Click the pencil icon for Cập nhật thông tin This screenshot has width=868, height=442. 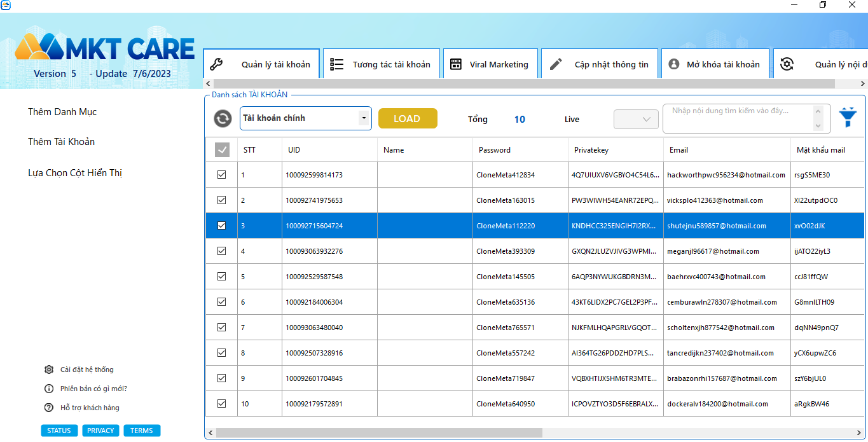pos(556,64)
